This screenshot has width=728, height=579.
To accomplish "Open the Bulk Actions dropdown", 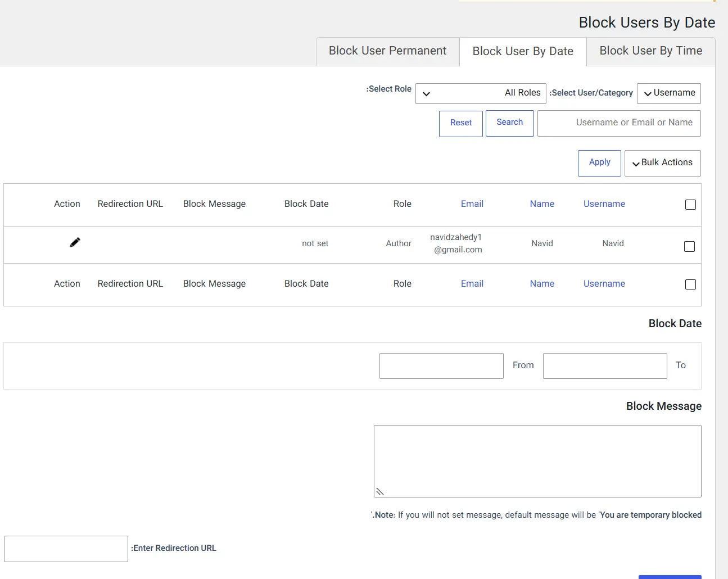I will [663, 163].
